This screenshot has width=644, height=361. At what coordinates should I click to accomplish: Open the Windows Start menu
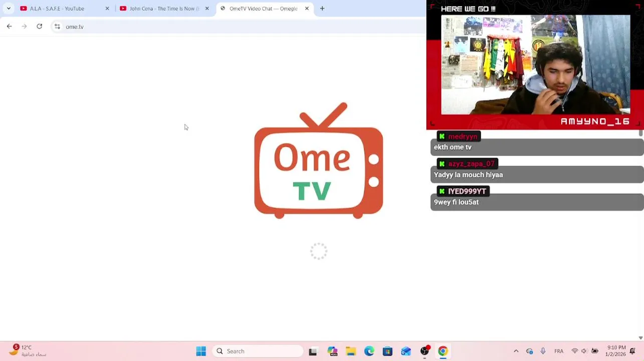click(201, 351)
